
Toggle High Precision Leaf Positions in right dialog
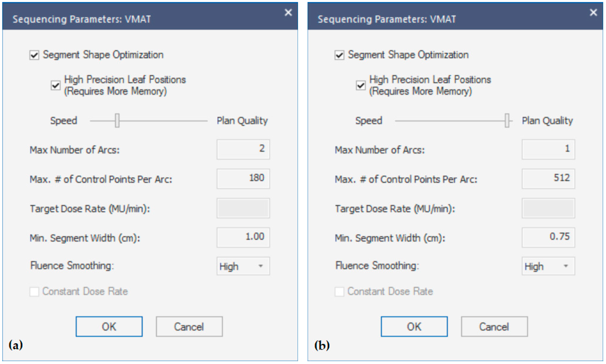[x=361, y=85]
